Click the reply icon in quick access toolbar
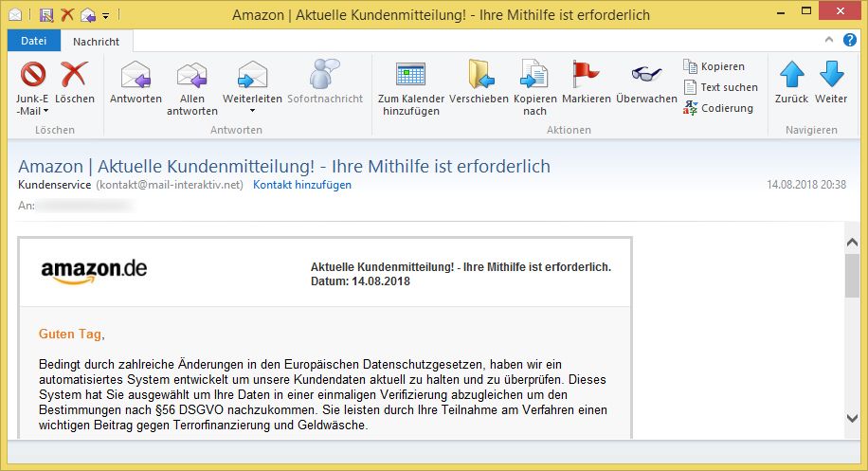This screenshot has width=868, height=471. [88, 15]
